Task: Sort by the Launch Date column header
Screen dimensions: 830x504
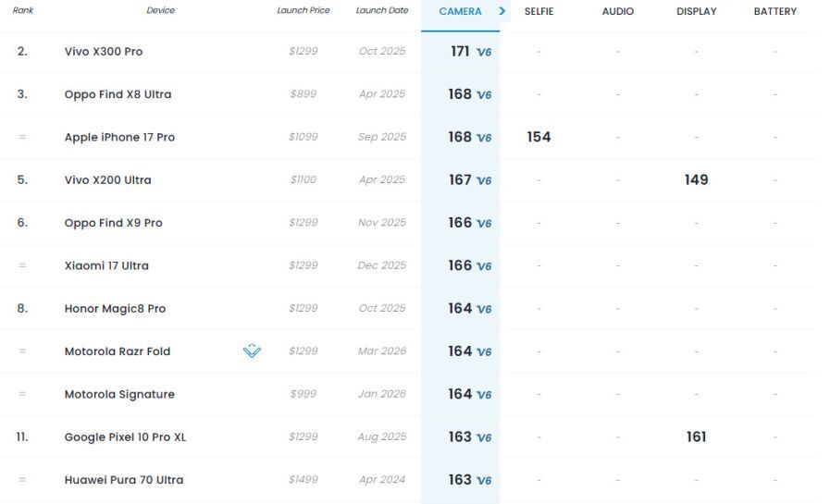Action: tap(381, 11)
